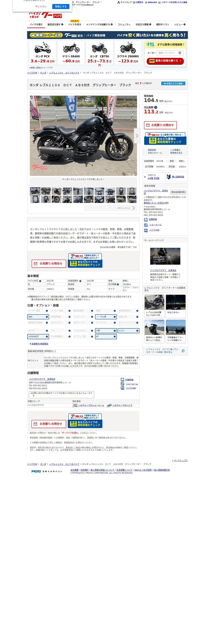Click the レブル1100 DCTのバイク breadcrumb link
Image resolution: width=215 pixels, height=644 pixels.
(64, 73)
